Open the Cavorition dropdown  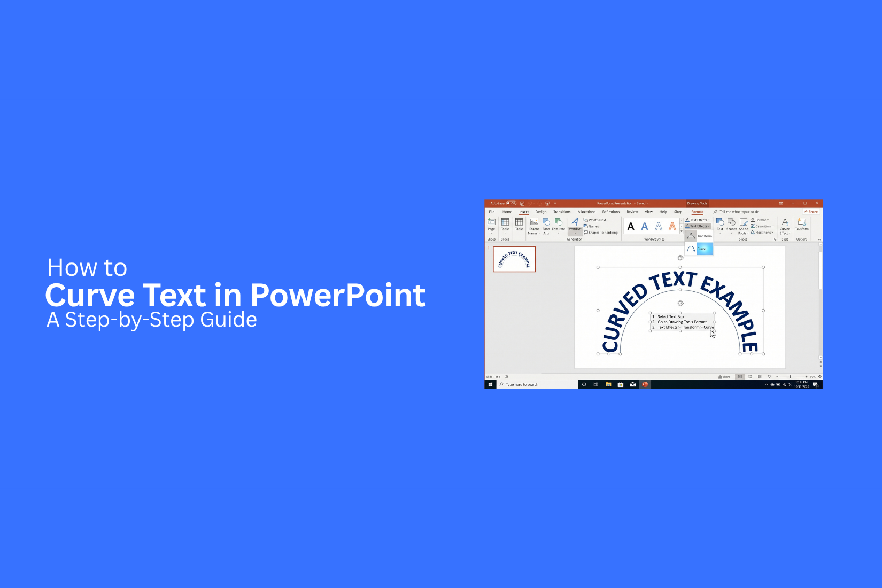tap(762, 226)
